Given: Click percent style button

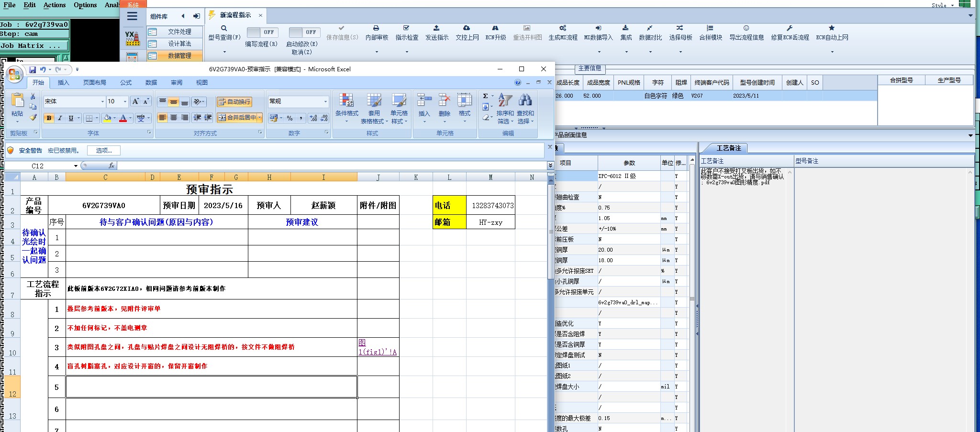Looking at the screenshot, I should click(x=290, y=118).
